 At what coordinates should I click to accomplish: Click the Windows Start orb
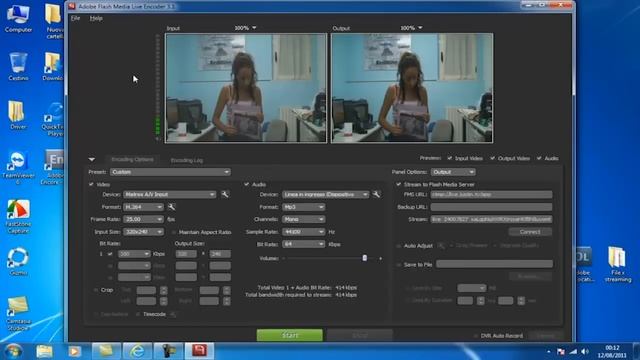pyautogui.click(x=13, y=351)
